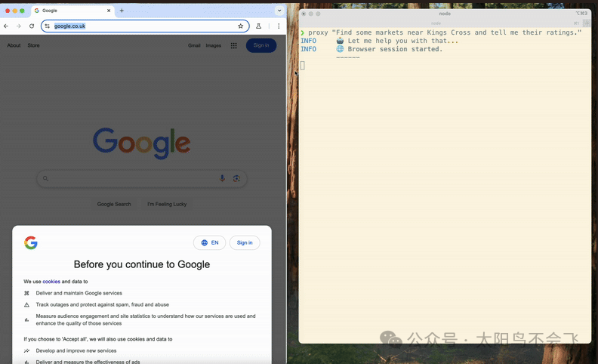
Task: Click the google.co.uk address bar
Action: click(145, 26)
